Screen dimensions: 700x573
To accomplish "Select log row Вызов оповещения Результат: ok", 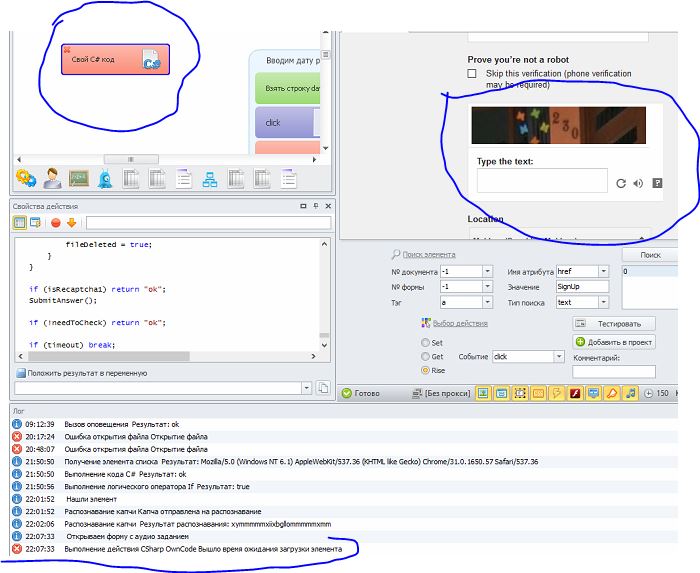I will coord(344,424).
